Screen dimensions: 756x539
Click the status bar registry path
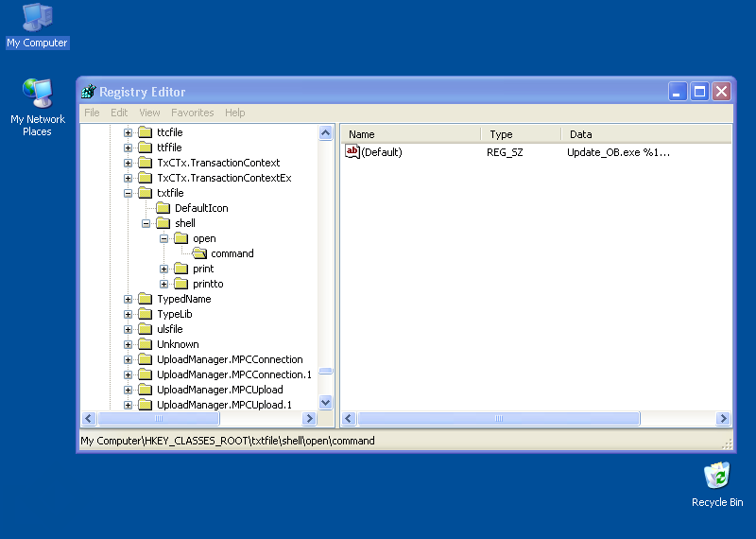(x=228, y=441)
